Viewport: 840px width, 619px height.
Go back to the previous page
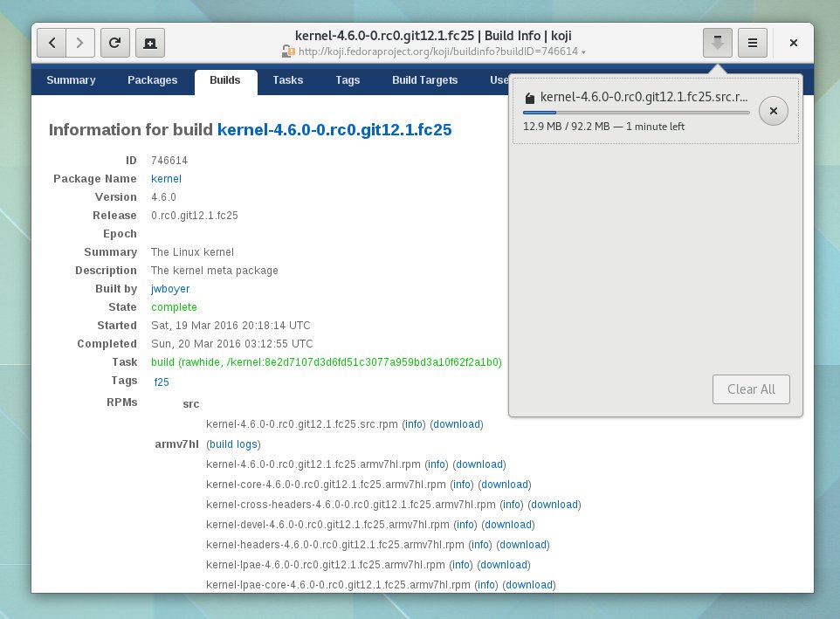pos(52,42)
